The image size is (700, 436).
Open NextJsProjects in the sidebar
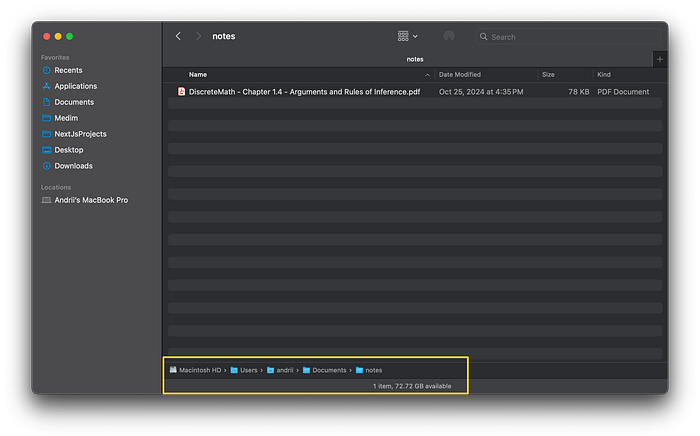[x=80, y=134]
